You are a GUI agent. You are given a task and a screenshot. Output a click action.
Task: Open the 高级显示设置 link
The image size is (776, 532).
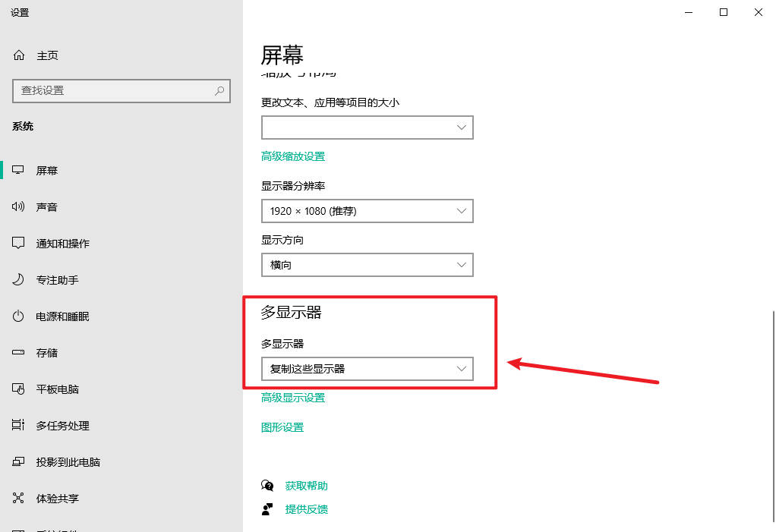293,398
